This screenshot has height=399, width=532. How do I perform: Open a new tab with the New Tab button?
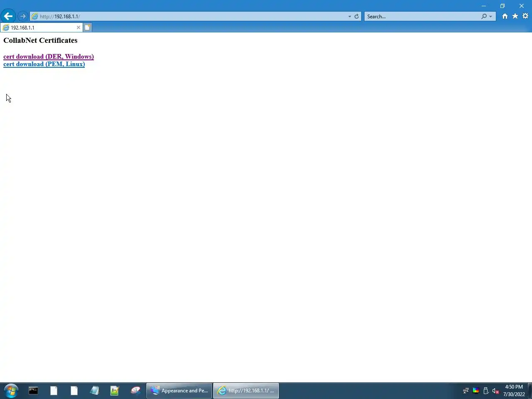[87, 27]
